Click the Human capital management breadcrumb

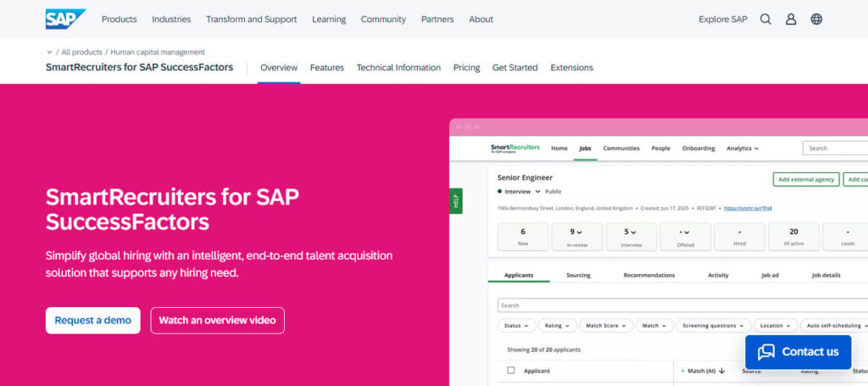click(x=158, y=52)
